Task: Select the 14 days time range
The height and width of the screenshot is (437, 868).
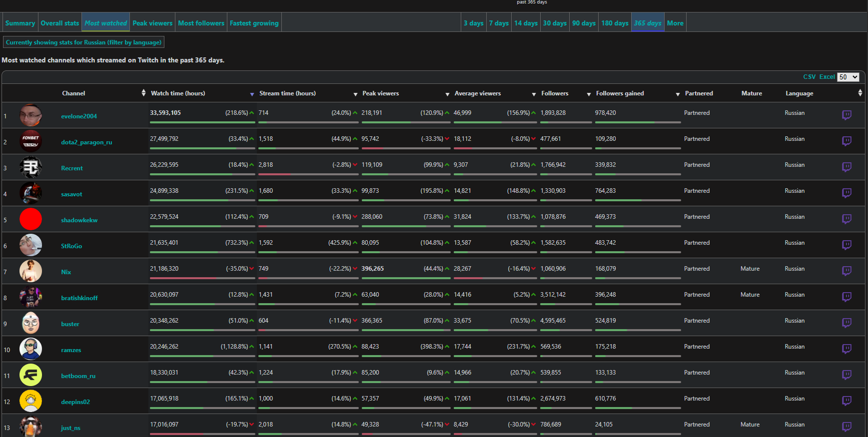Action: [526, 23]
